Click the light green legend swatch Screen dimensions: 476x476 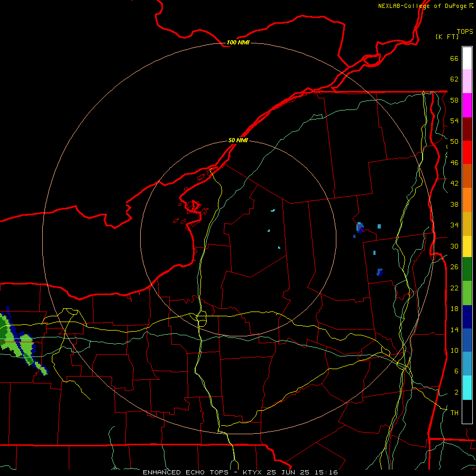point(467,293)
